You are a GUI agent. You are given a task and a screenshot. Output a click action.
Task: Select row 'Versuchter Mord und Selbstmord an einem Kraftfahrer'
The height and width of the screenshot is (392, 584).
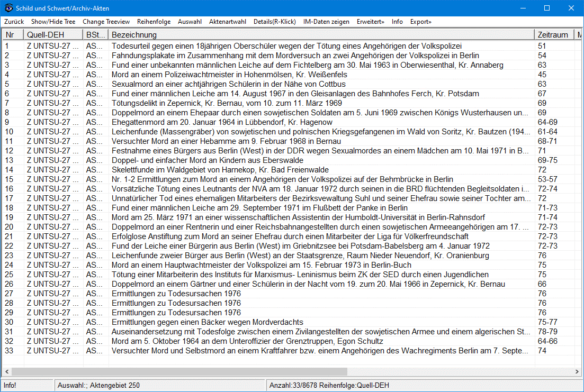point(291,351)
